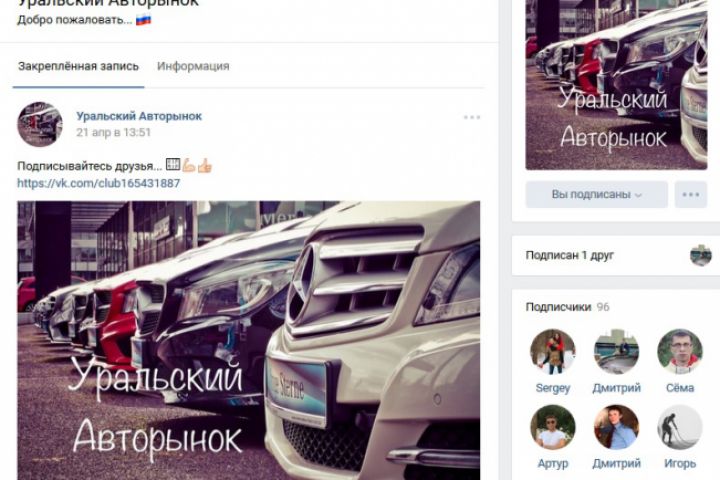Viewport: 720px width, 480px height.
Task: Open the Подписчики 96 list
Action: (x=567, y=307)
